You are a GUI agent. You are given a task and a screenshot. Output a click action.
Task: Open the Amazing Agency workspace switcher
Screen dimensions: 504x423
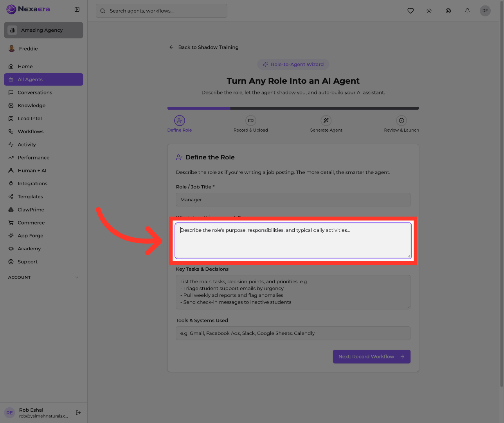pos(43,30)
